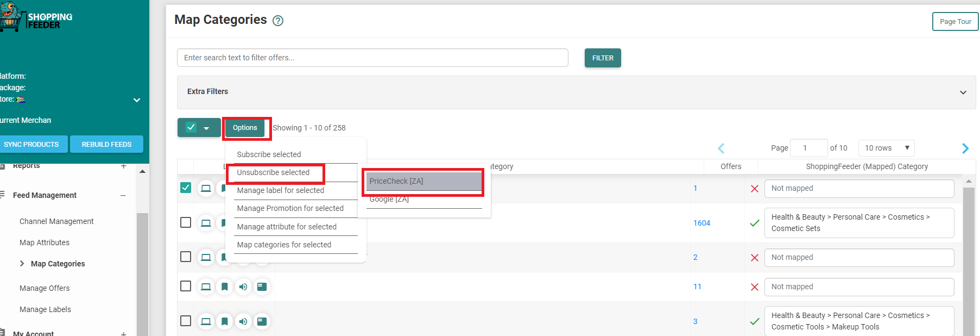980x336 pixels.
Task: Open the select-all dropdown arrow
Action: (206, 128)
